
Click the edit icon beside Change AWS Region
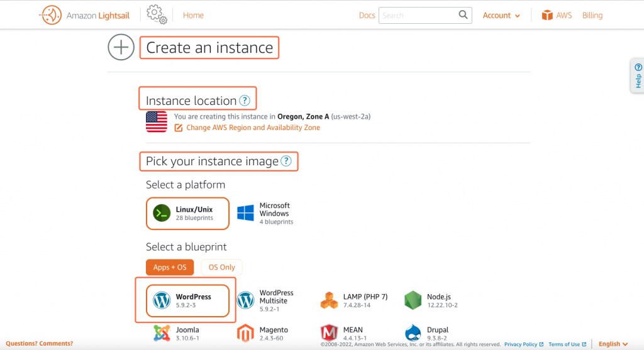click(178, 128)
